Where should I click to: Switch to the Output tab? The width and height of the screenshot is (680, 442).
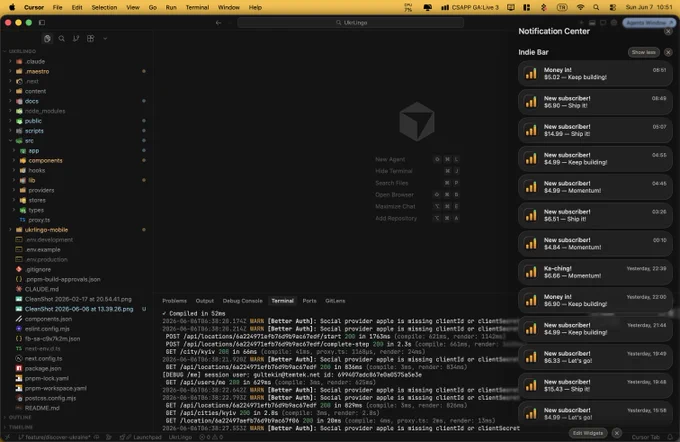pos(204,301)
